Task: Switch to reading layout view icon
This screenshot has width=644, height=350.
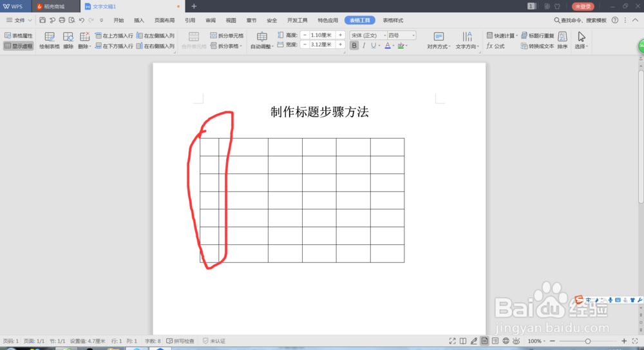Action: pyautogui.click(x=463, y=341)
